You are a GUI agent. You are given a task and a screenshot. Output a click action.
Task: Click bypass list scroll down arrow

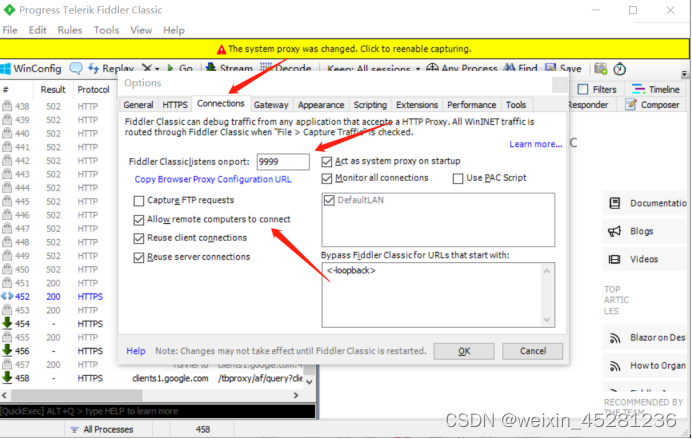[x=547, y=320]
